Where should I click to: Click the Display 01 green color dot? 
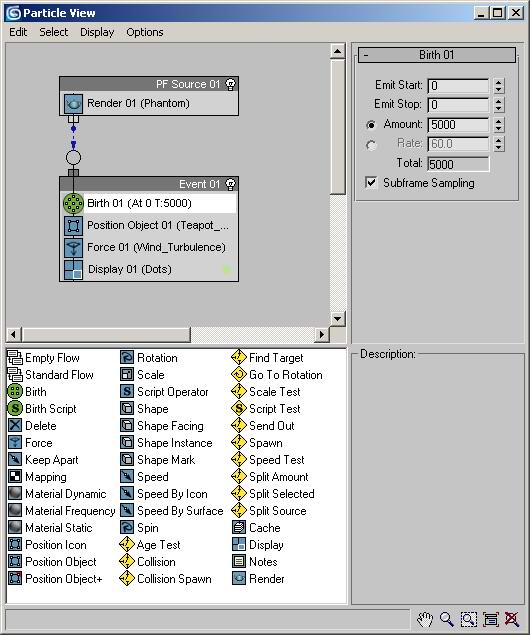click(227, 269)
